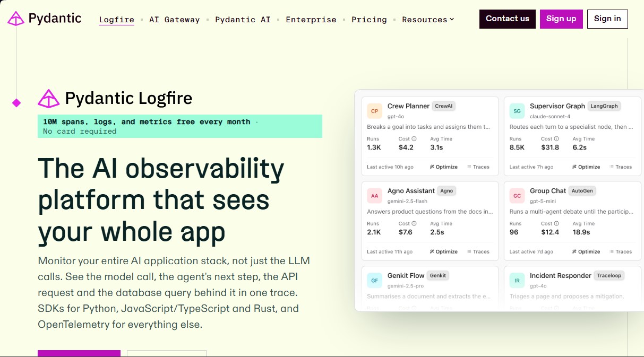Screen dimensions: 644x357
Task: Click the gemini-2.5-pro model label
Action: pyautogui.click(x=406, y=286)
